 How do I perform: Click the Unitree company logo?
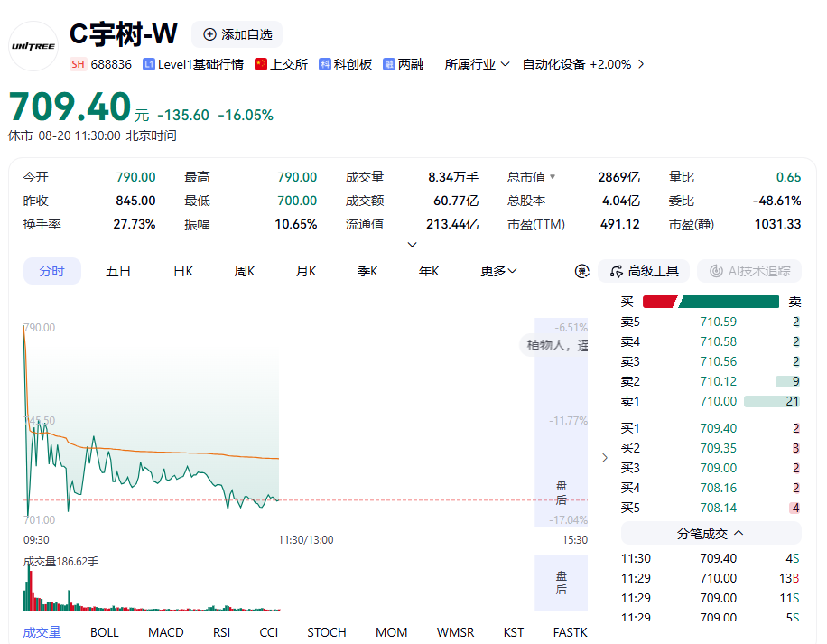(x=33, y=46)
